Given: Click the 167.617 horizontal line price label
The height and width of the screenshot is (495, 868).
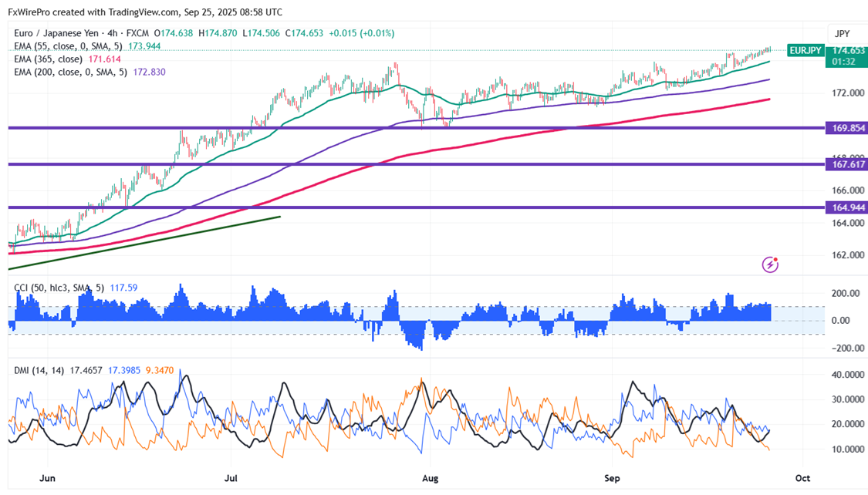Looking at the screenshot, I should pyautogui.click(x=846, y=164).
